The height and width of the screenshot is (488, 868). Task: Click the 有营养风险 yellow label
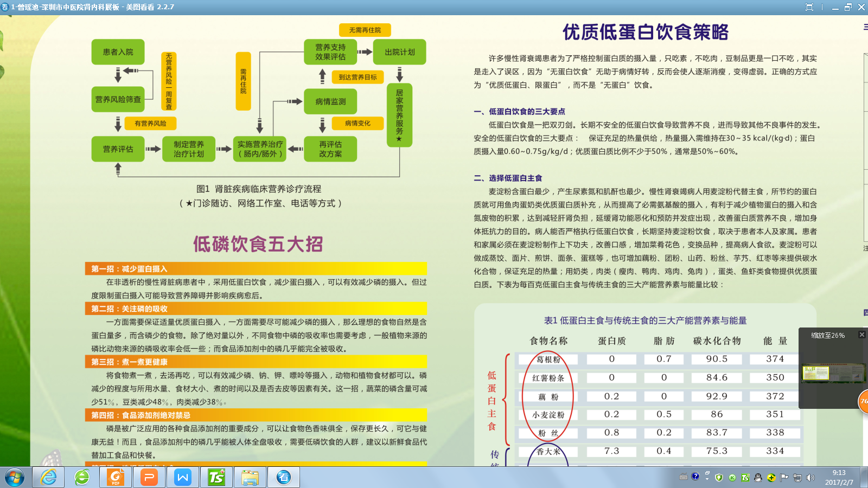point(151,124)
